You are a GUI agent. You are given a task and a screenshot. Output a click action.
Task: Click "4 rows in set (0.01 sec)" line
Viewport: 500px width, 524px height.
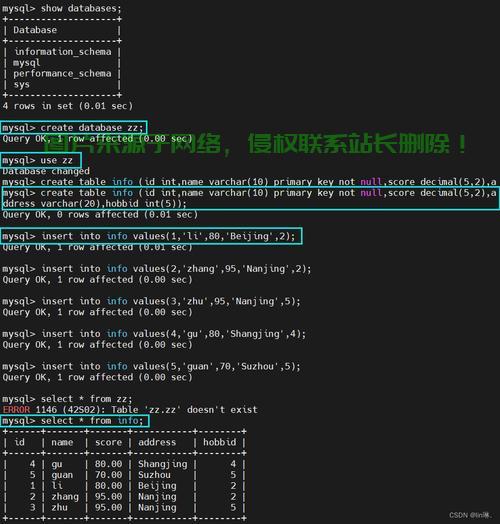tap(68, 106)
